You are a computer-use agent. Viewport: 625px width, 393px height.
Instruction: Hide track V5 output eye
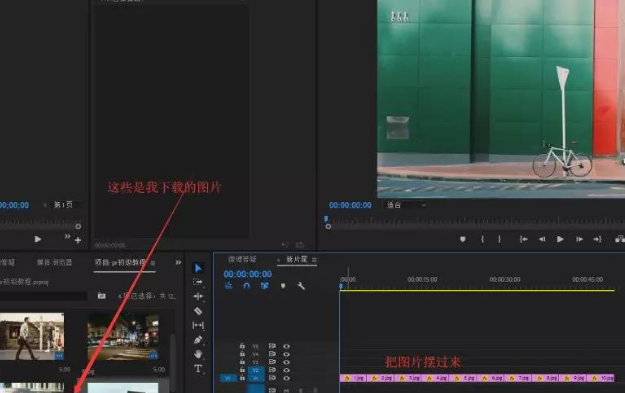point(286,346)
